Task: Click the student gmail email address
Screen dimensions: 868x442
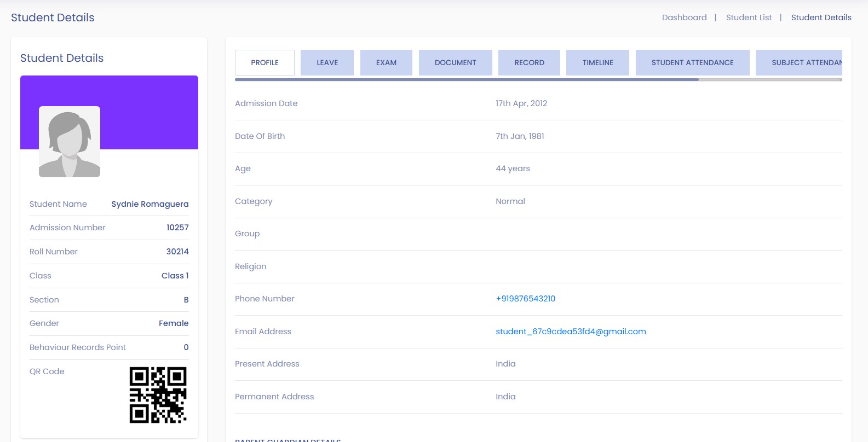Action: point(571,331)
